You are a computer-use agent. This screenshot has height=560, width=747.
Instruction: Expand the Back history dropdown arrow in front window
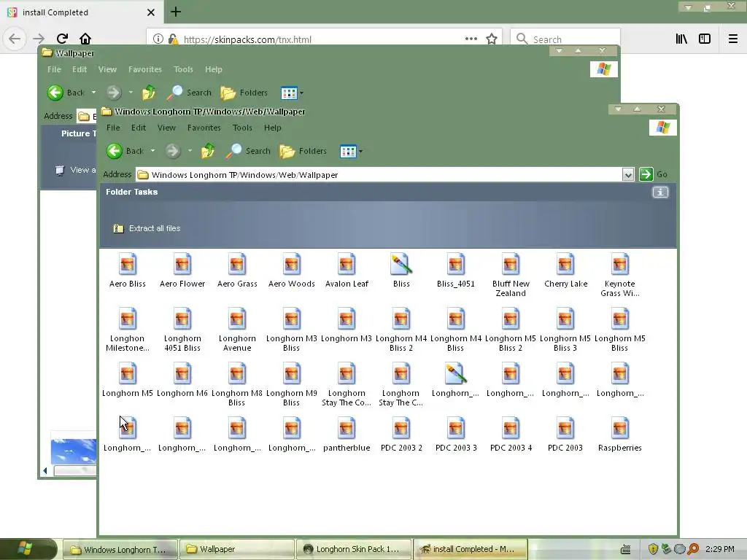click(x=152, y=151)
